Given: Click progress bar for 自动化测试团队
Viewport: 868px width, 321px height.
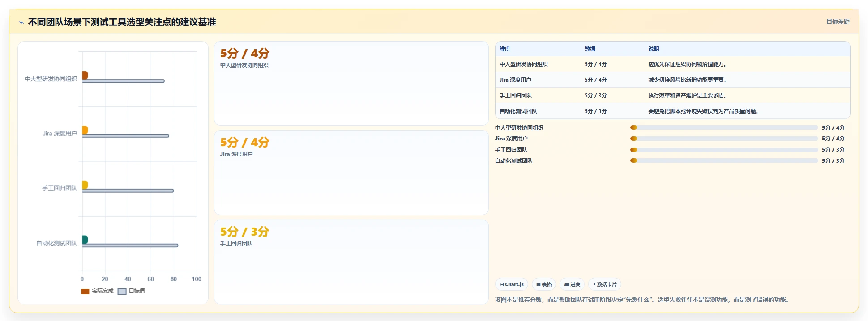Looking at the screenshot, I should coord(724,160).
